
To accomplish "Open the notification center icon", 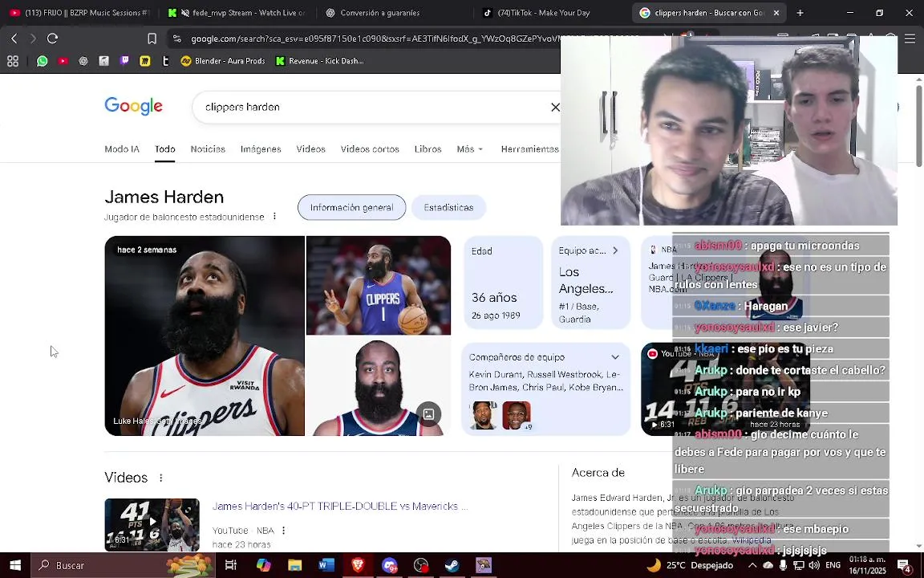I will point(905,565).
